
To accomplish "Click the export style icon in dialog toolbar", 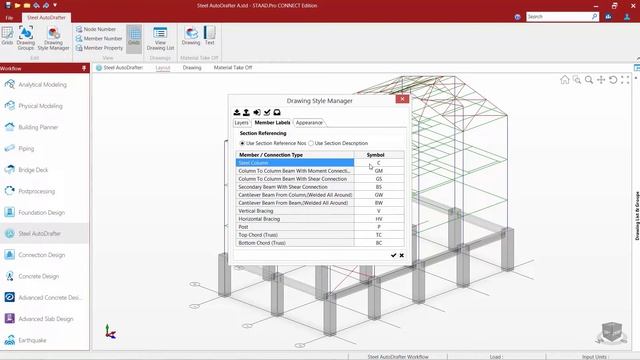I will [246, 112].
